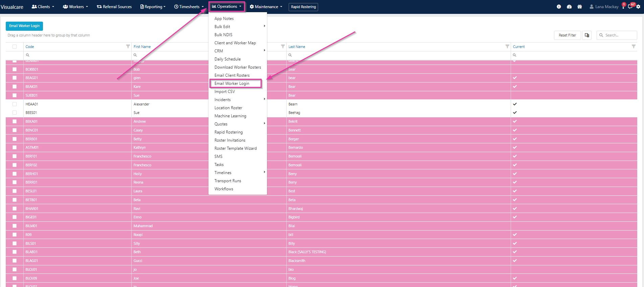This screenshot has height=287, width=644.
Task: Toggle checkbox for row BEES01
Action: (15, 113)
